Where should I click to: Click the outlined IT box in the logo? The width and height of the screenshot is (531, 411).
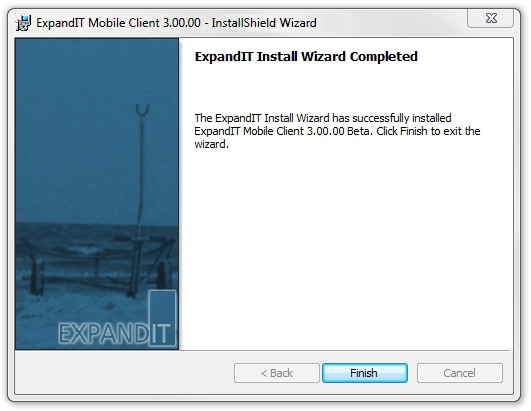coord(162,318)
